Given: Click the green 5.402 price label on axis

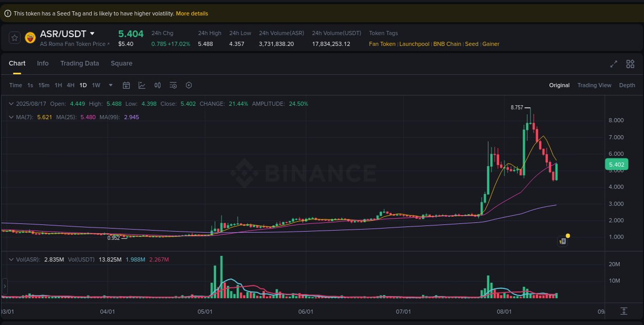Looking at the screenshot, I should click(x=618, y=164).
